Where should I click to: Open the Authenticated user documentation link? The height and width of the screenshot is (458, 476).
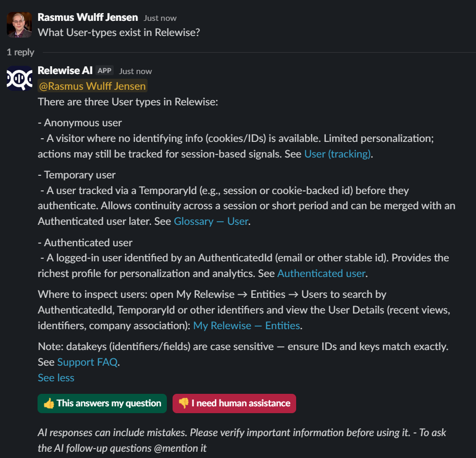click(x=321, y=273)
